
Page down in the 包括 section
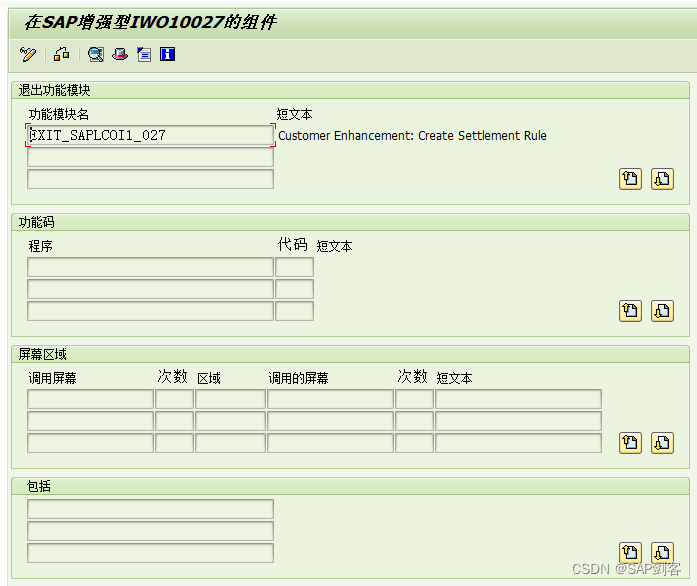tap(662, 553)
